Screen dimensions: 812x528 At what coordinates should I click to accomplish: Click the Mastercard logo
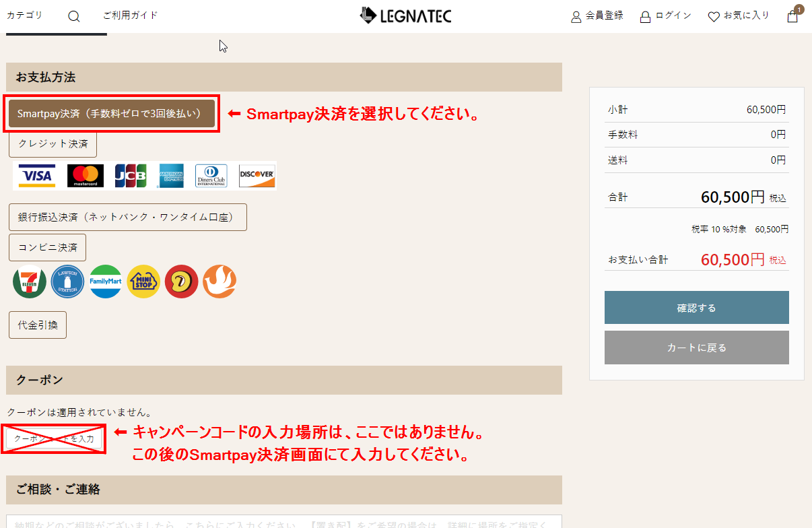86,176
